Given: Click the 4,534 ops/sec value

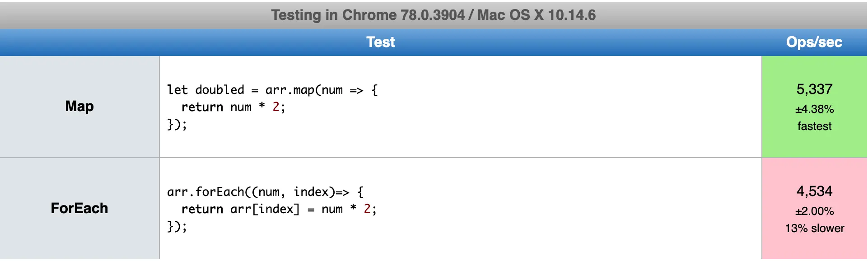Looking at the screenshot, I should pyautogui.click(x=814, y=191).
